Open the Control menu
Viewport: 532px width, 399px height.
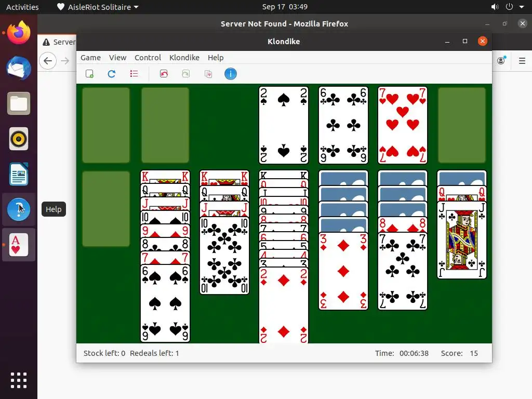pos(148,58)
